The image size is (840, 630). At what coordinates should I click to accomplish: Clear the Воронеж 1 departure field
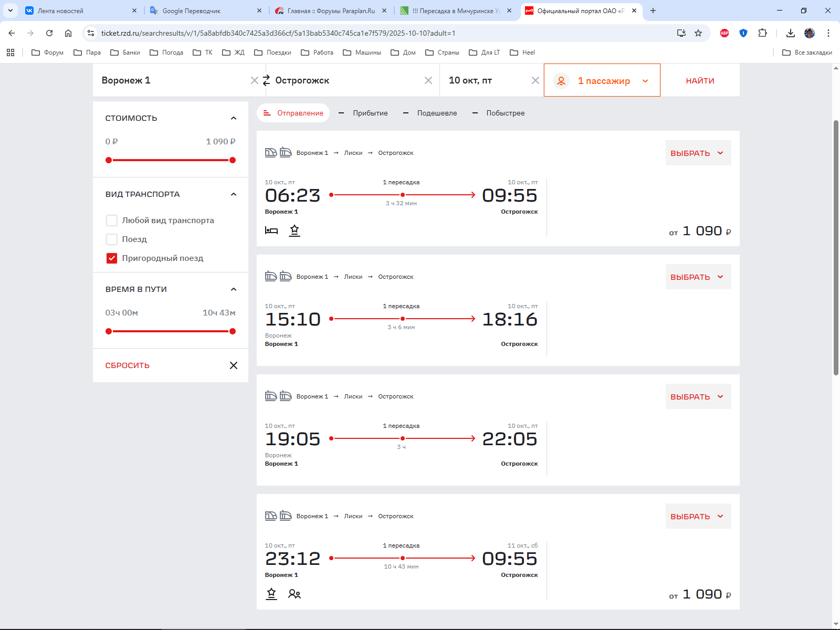254,80
